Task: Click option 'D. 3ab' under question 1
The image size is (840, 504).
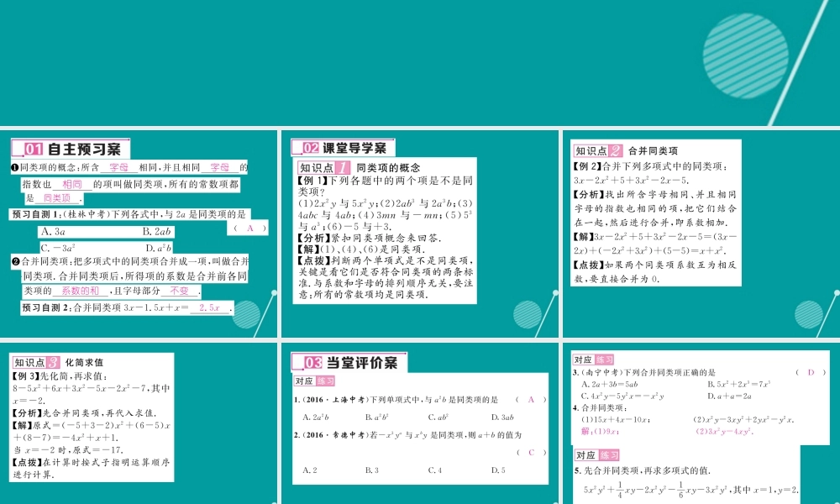Action: 502,417
